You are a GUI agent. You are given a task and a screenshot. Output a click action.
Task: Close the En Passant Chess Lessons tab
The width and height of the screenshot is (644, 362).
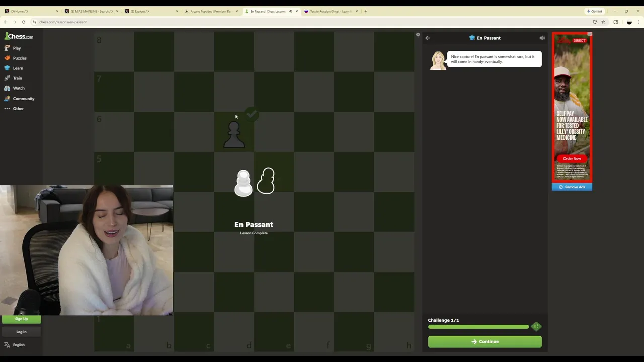pyautogui.click(x=296, y=11)
